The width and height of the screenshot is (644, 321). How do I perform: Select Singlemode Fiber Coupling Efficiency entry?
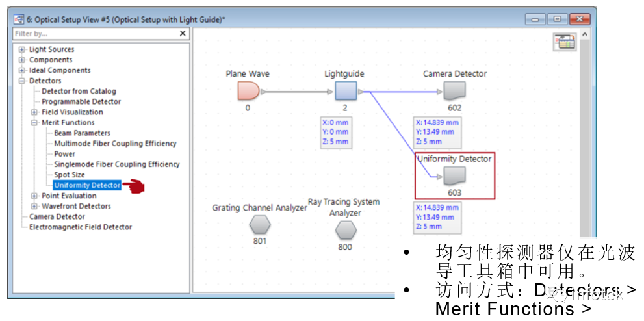(117, 164)
